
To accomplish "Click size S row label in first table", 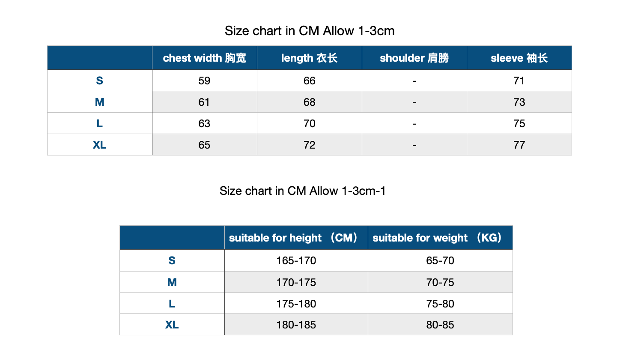I will click(100, 81).
